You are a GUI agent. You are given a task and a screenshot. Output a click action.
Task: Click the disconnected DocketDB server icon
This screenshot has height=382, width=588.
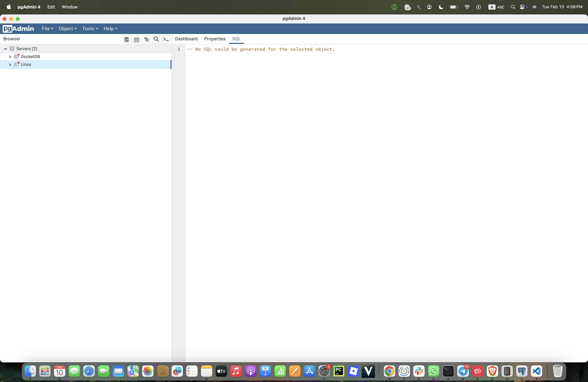point(16,57)
